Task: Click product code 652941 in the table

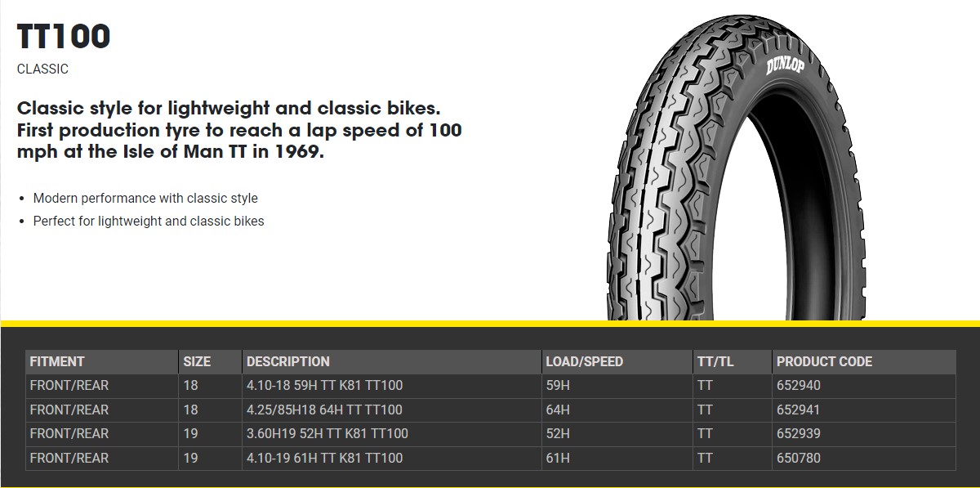Action: coord(799,410)
